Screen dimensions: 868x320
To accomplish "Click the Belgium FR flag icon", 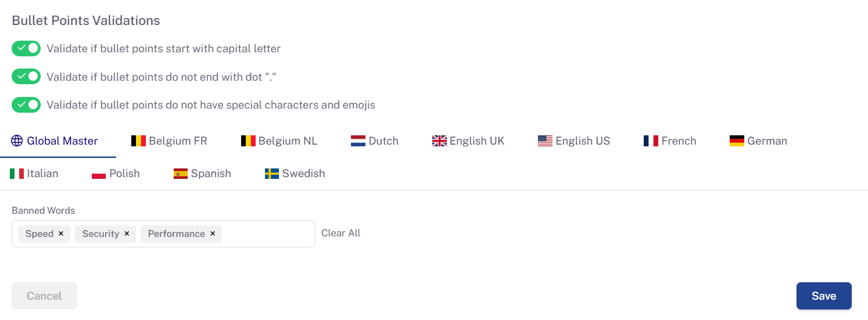I will point(138,141).
